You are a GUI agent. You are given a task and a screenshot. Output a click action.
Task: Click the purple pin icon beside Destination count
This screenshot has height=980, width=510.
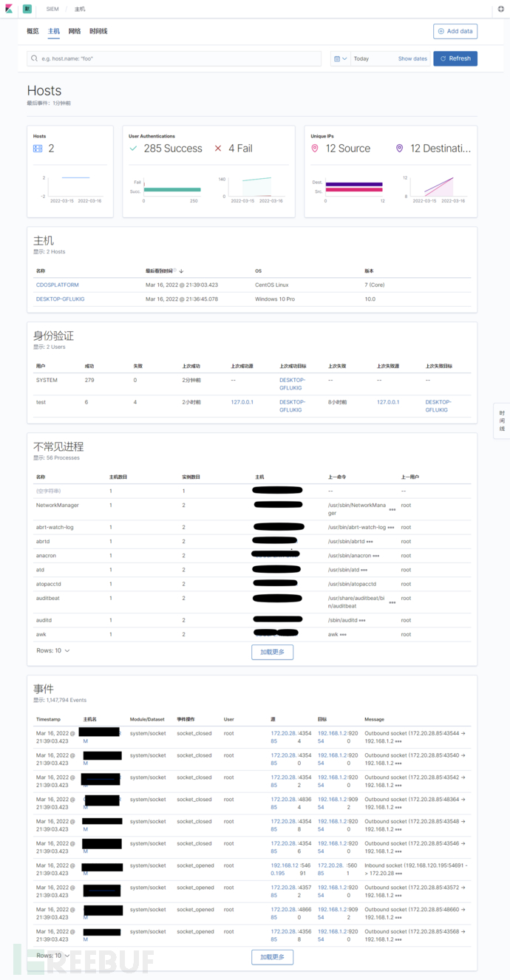click(400, 149)
